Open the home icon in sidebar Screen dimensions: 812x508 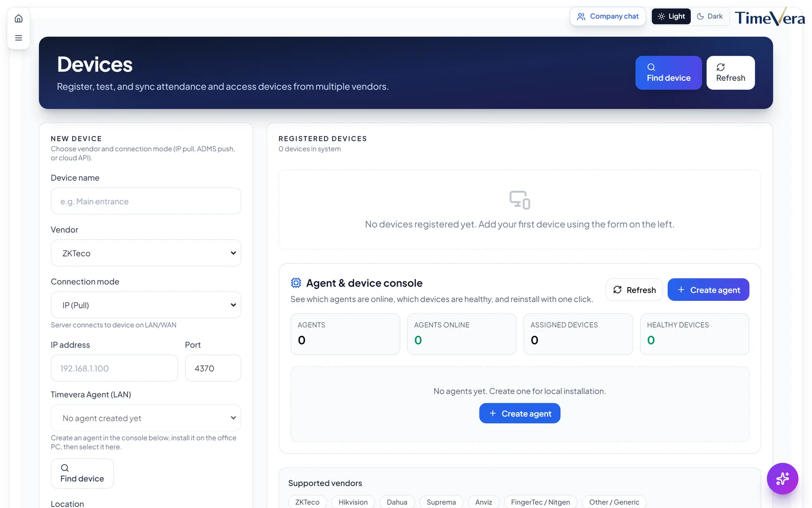19,19
